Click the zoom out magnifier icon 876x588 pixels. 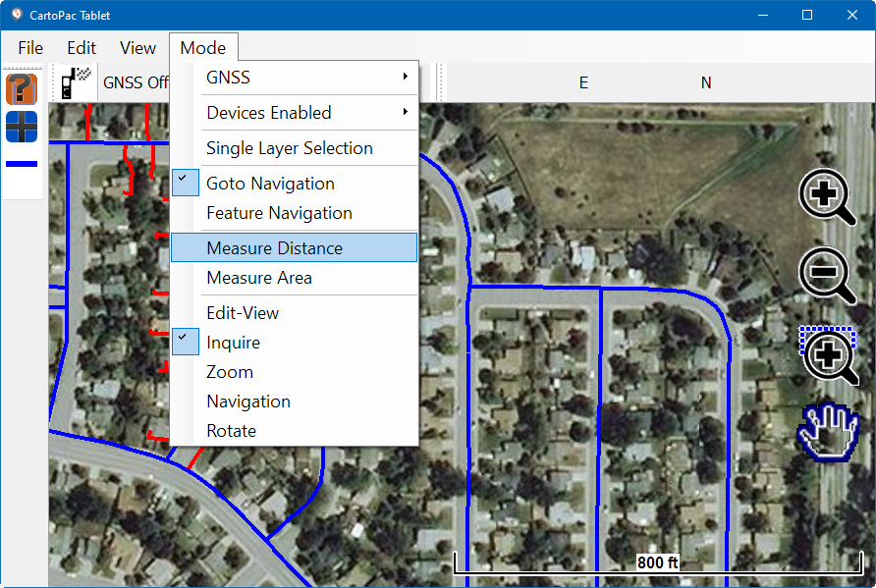829,276
